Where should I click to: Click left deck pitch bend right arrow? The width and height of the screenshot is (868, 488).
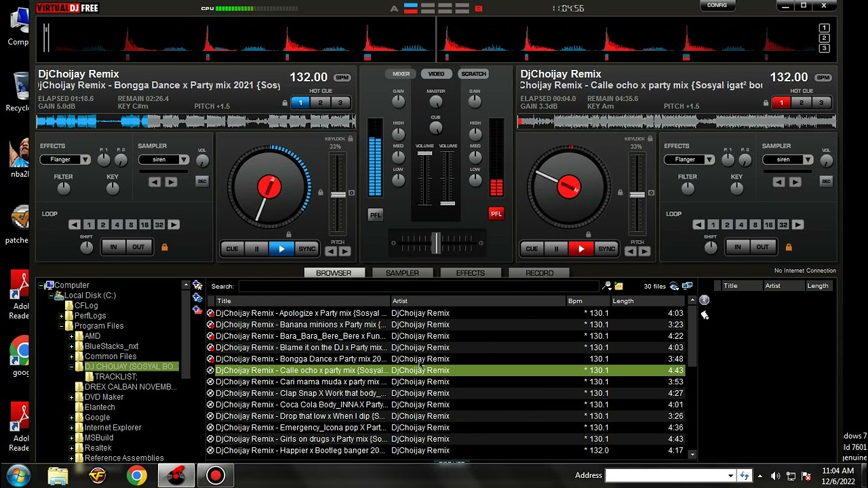344,251
